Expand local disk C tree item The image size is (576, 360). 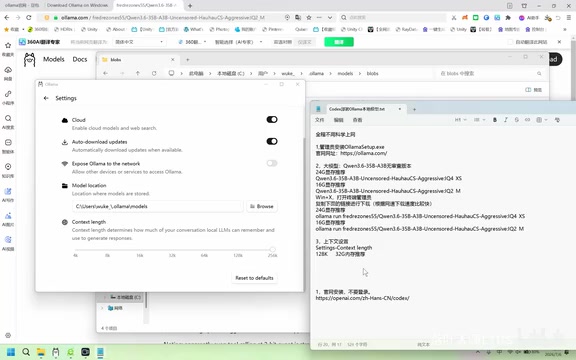tap(104, 297)
